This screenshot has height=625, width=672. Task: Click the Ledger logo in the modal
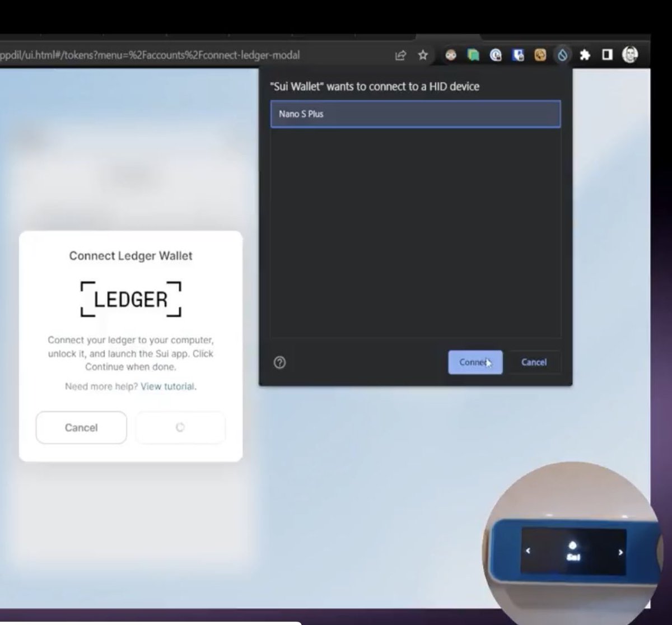pos(131,299)
